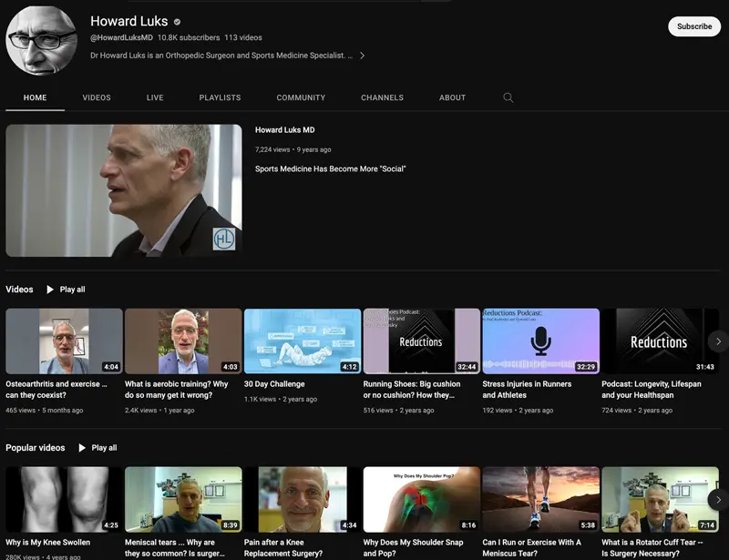Open 'Stress Injuries in Runners' microphone thumbnail
729x560 pixels.
540,341
